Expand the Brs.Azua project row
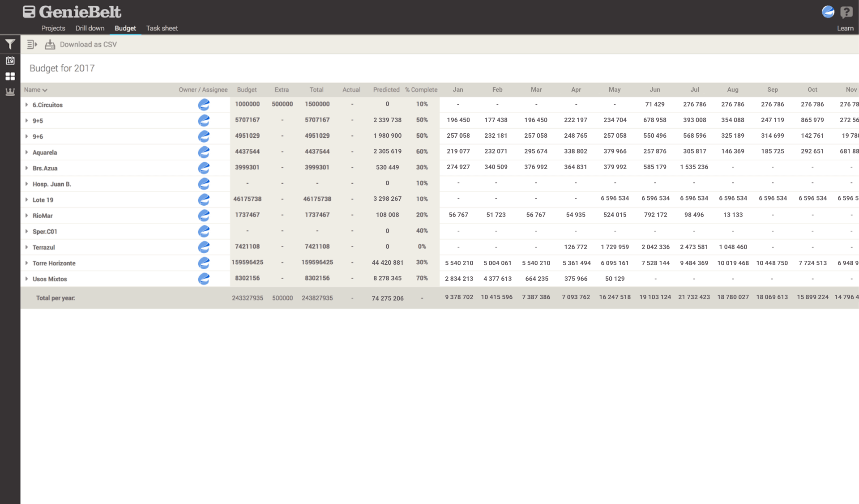Viewport: 859px width, 504px height. point(27,168)
